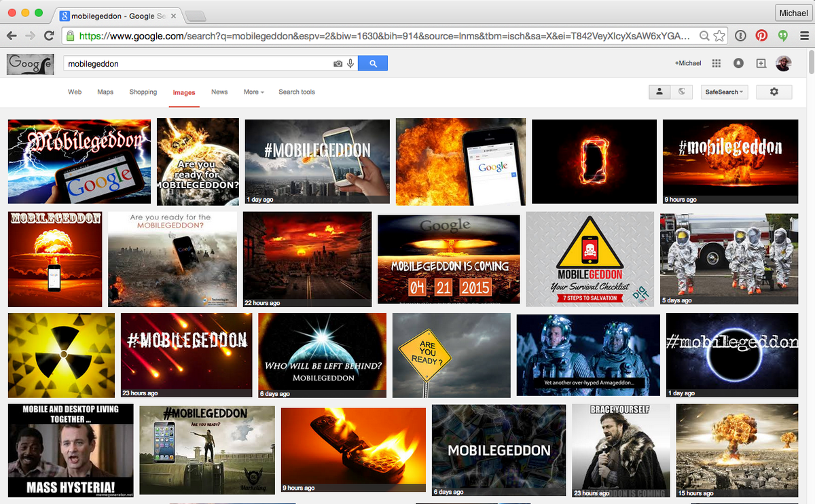This screenshot has height=504, width=815.
Task: Open #mobilegeddon eclipse image 1 day ago
Action: click(x=732, y=355)
